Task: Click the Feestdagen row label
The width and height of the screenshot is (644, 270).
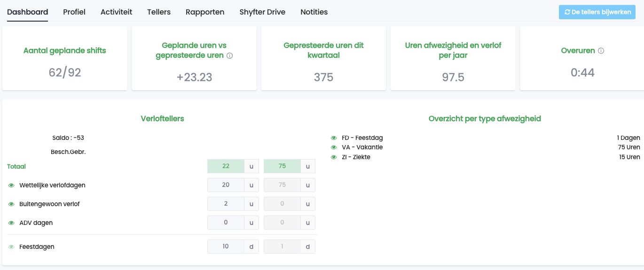Action: (x=37, y=247)
